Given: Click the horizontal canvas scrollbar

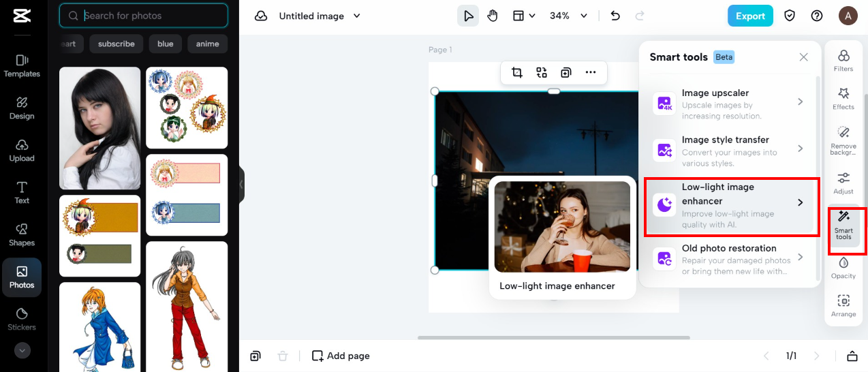Looking at the screenshot, I should point(554,337).
